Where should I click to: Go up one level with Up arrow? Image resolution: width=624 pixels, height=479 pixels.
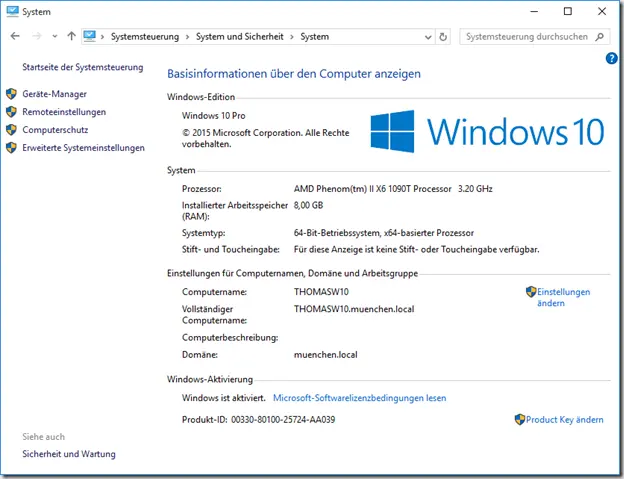(72, 36)
